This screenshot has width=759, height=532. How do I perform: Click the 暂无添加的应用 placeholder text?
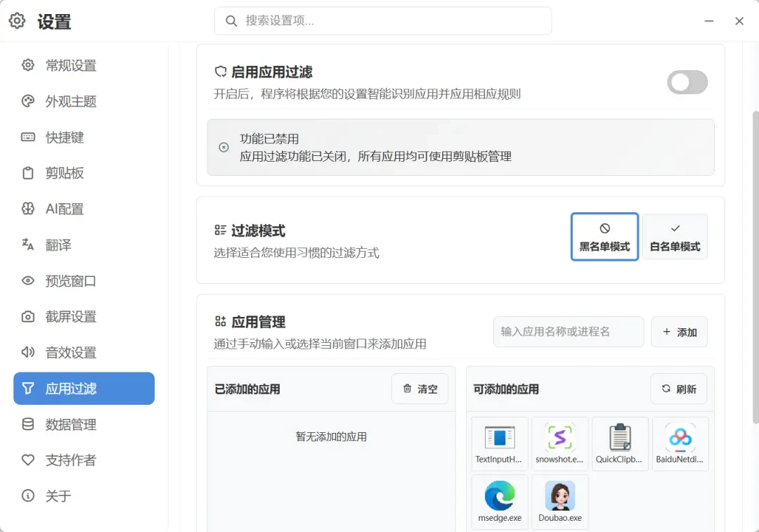[331, 436]
